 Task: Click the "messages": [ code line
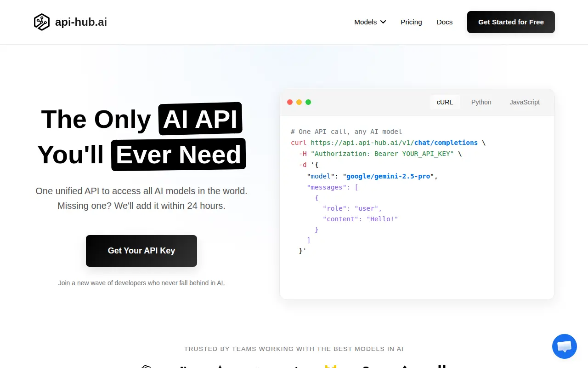pos(333,187)
